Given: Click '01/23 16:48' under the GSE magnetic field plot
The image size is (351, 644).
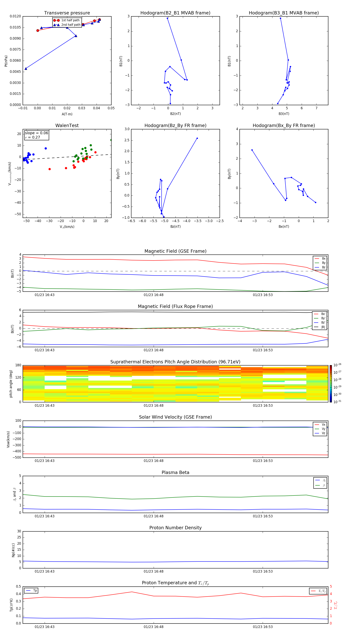Looking at the screenshot, I should 153,295.
